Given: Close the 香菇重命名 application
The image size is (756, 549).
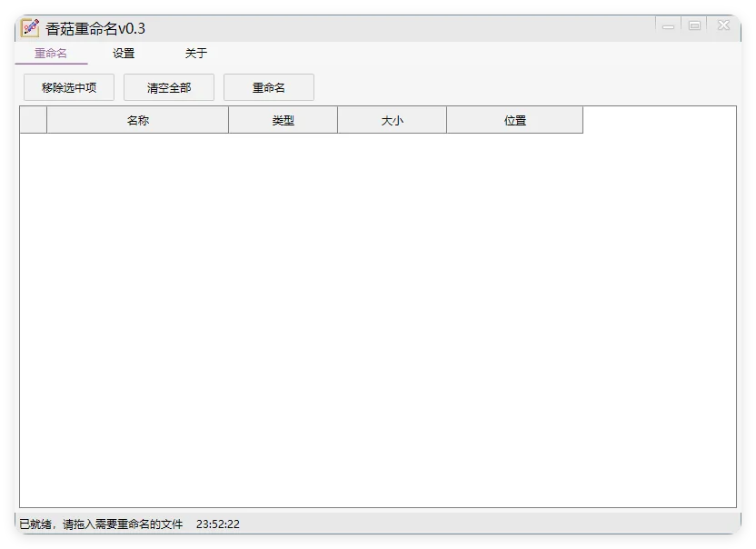Looking at the screenshot, I should pos(723,25).
